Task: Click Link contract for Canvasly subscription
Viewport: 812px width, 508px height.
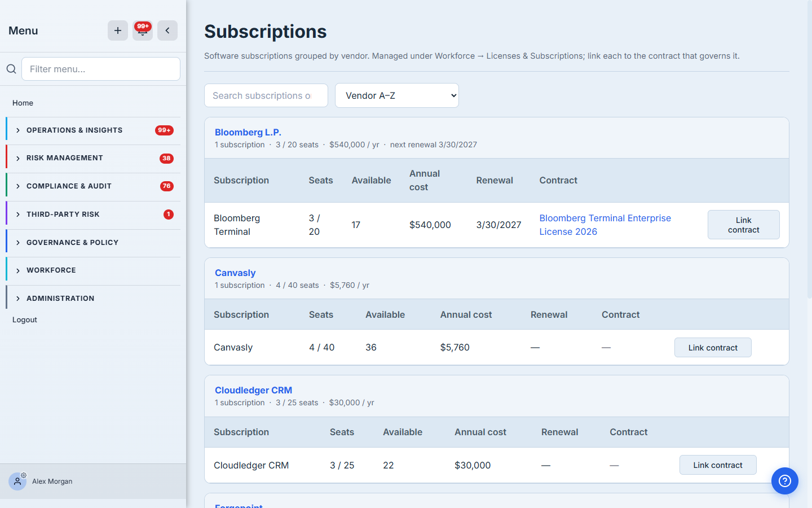Action: pyautogui.click(x=713, y=348)
